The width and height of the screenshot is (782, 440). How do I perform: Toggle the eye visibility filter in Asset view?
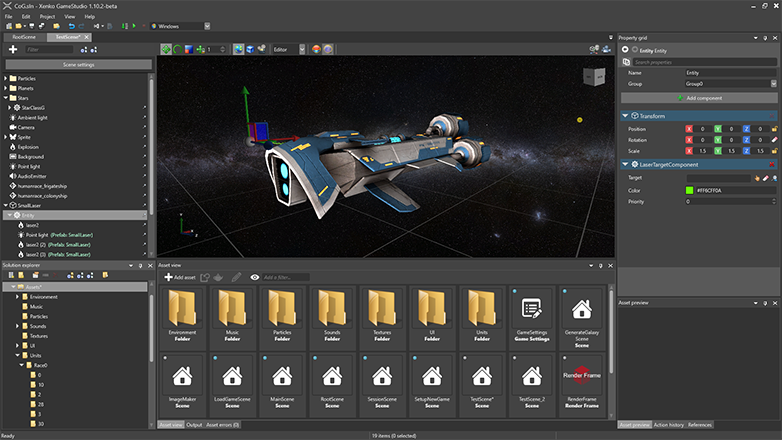[256, 277]
